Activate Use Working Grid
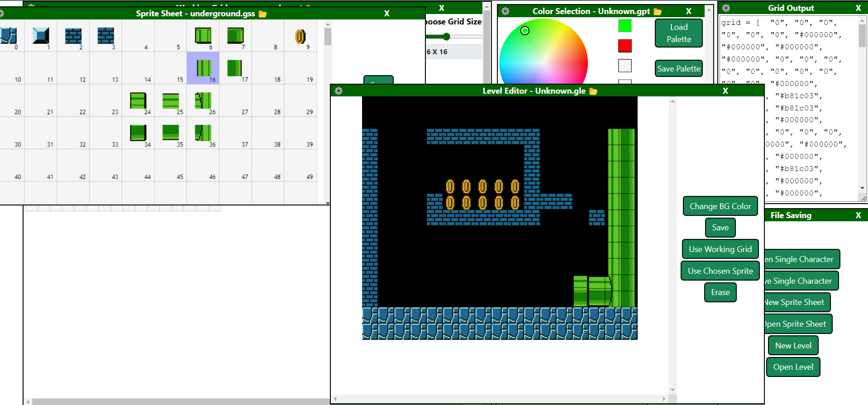 click(720, 249)
